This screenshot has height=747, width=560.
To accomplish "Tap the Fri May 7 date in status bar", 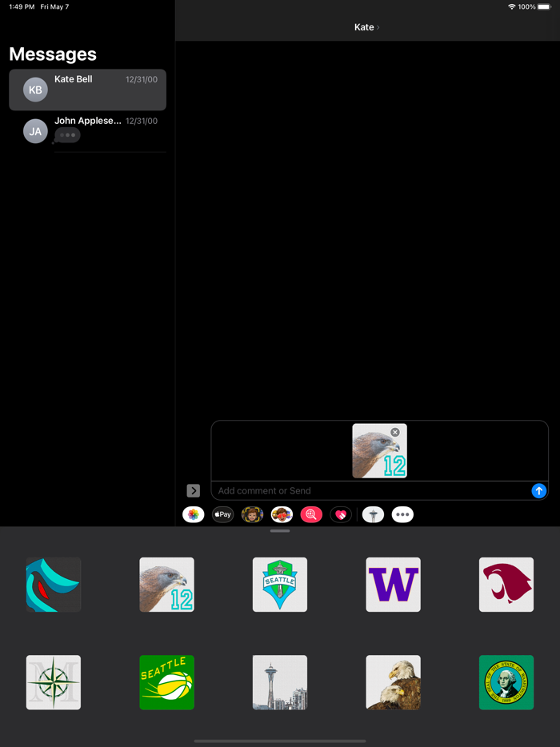I will [x=55, y=6].
